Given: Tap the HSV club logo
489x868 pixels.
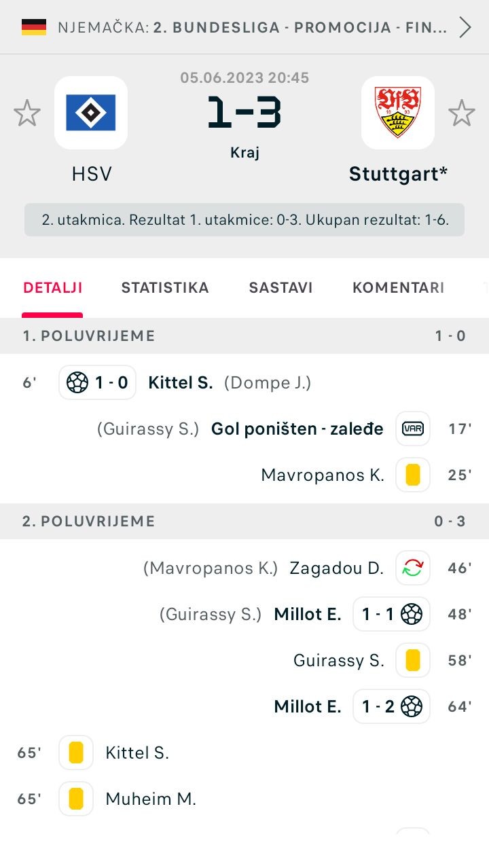Looking at the screenshot, I should (x=91, y=113).
